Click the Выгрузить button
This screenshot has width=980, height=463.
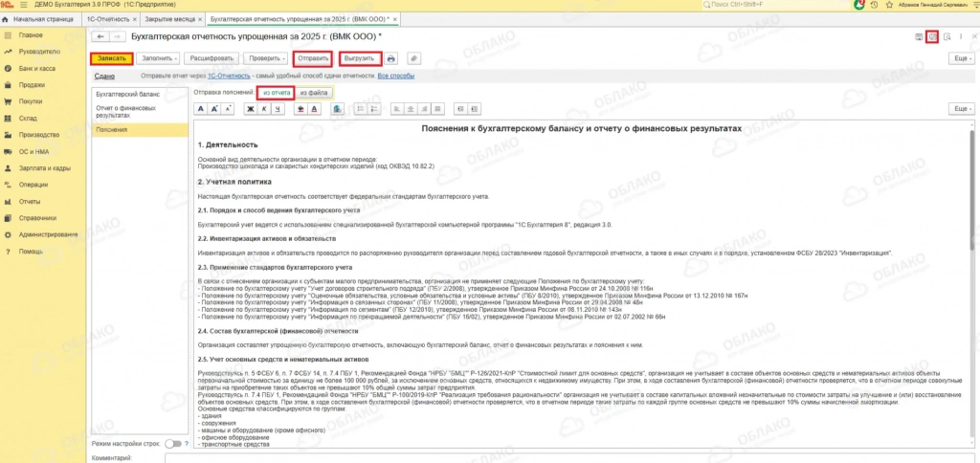pos(360,58)
